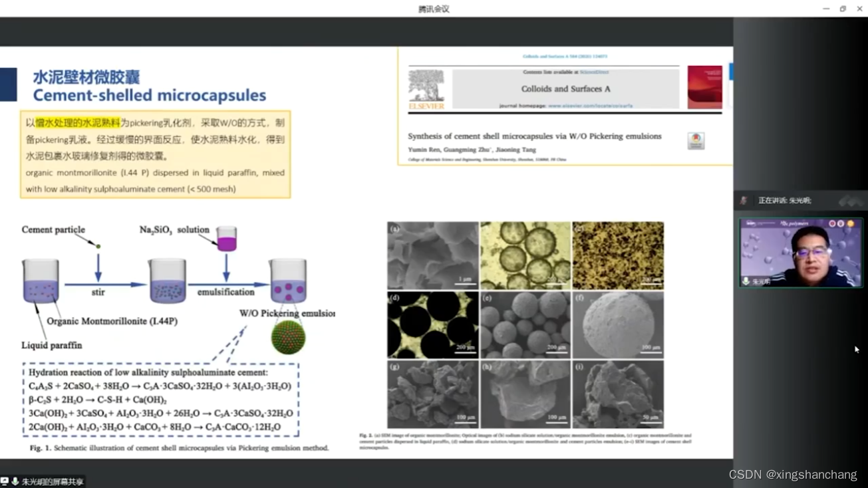Minimize the 腾讯会议 window

[826, 9]
